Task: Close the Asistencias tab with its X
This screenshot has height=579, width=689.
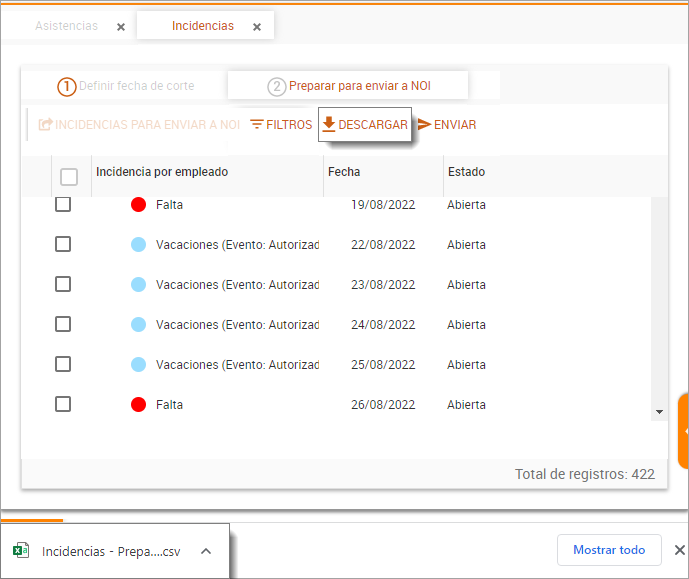Action: [121, 27]
